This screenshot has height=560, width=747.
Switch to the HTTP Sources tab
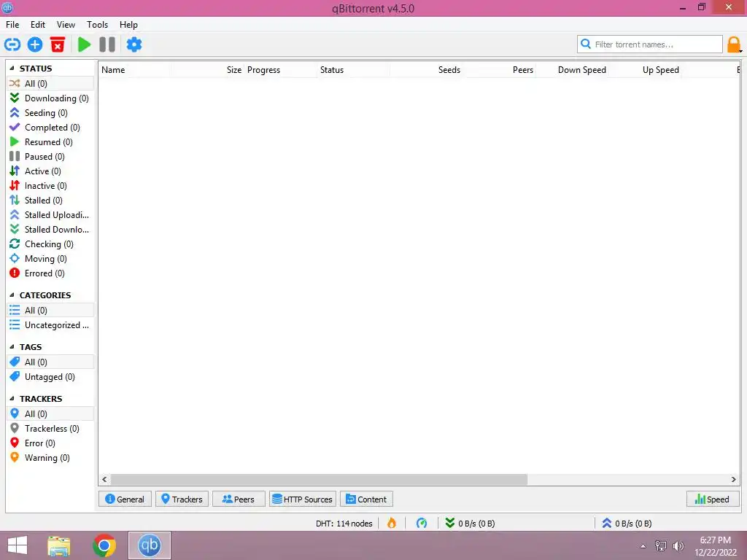[303, 499]
